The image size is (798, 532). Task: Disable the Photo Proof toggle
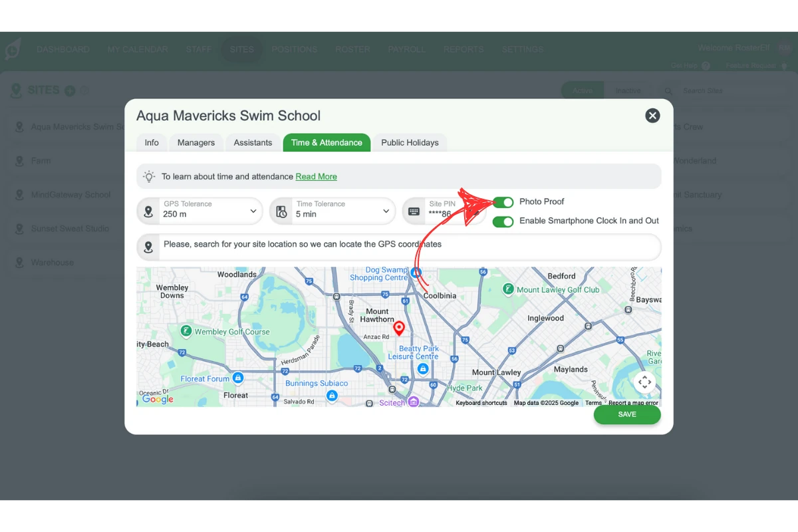pos(503,202)
